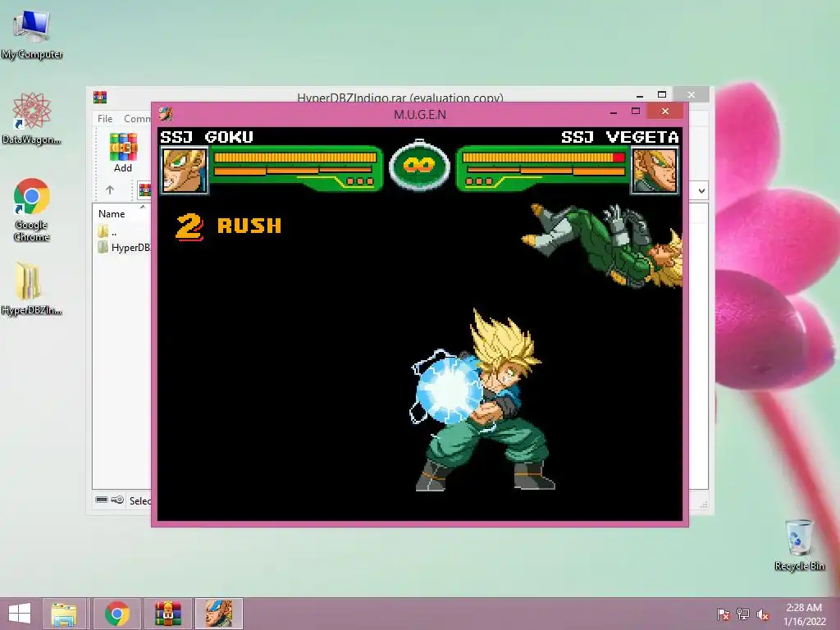Go up one level in WinRAR

click(110, 189)
